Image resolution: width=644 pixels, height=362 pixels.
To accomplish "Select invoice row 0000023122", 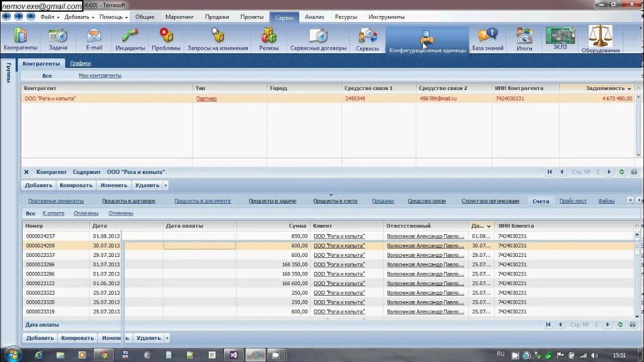I will (x=329, y=284).
